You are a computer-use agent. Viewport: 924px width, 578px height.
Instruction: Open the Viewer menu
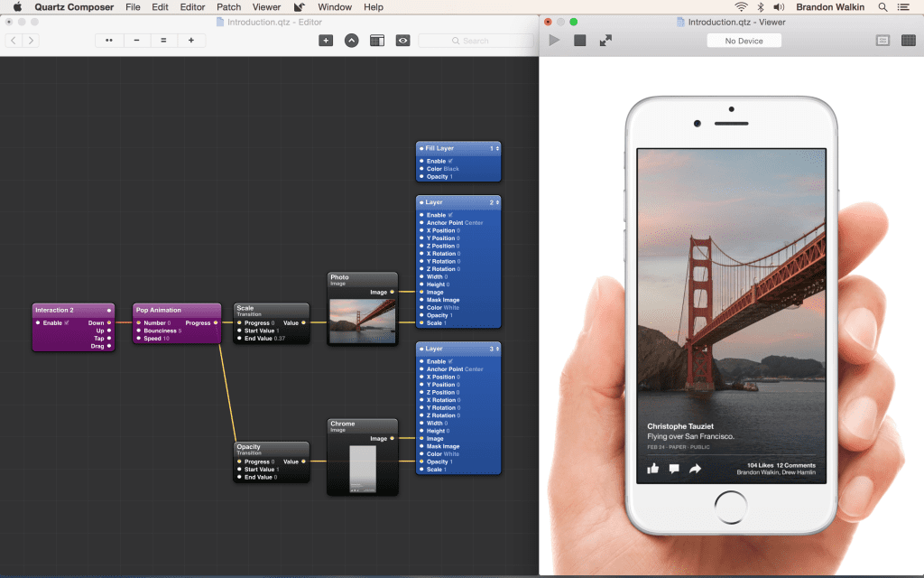(x=266, y=7)
